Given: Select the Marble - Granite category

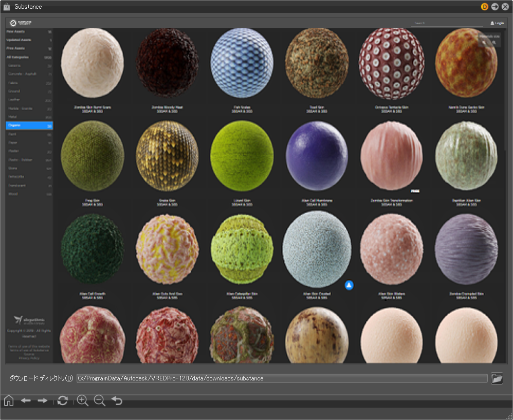Looking at the screenshot, I should coord(29,108).
